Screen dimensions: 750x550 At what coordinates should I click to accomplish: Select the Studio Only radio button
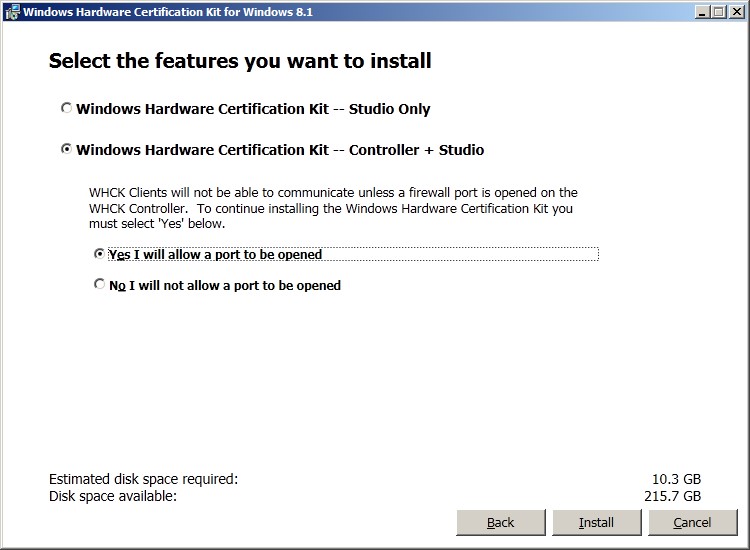click(x=66, y=108)
